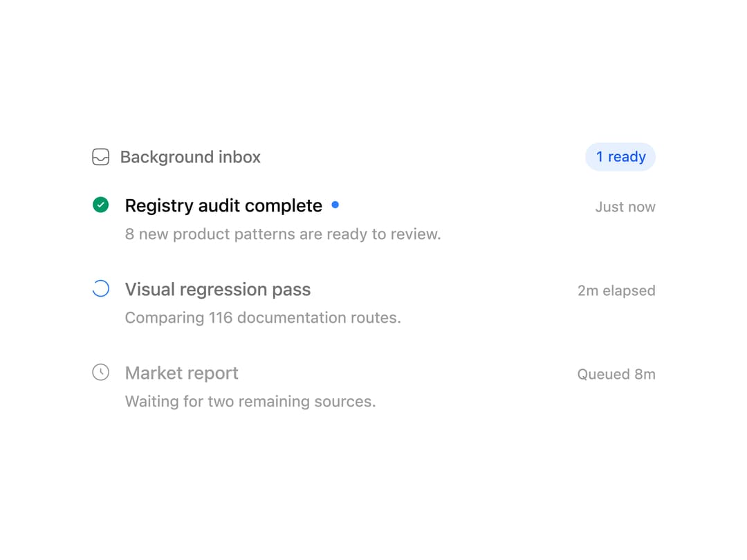Click the Queued 8m status

click(616, 374)
